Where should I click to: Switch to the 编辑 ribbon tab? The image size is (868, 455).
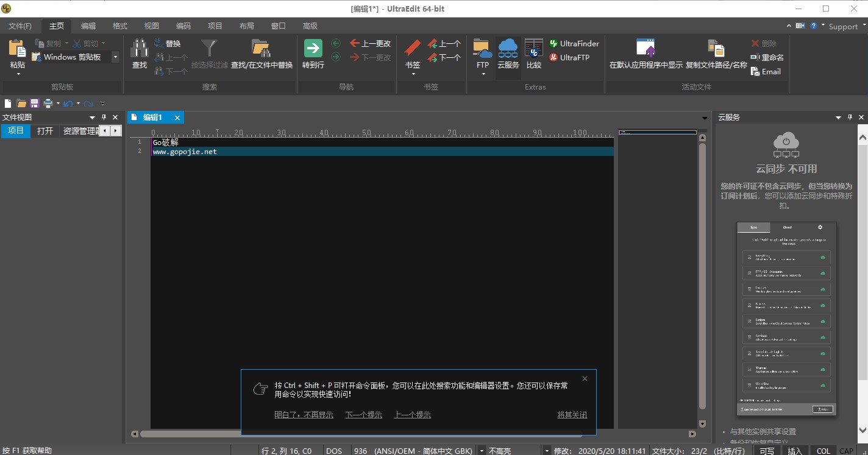pos(88,26)
